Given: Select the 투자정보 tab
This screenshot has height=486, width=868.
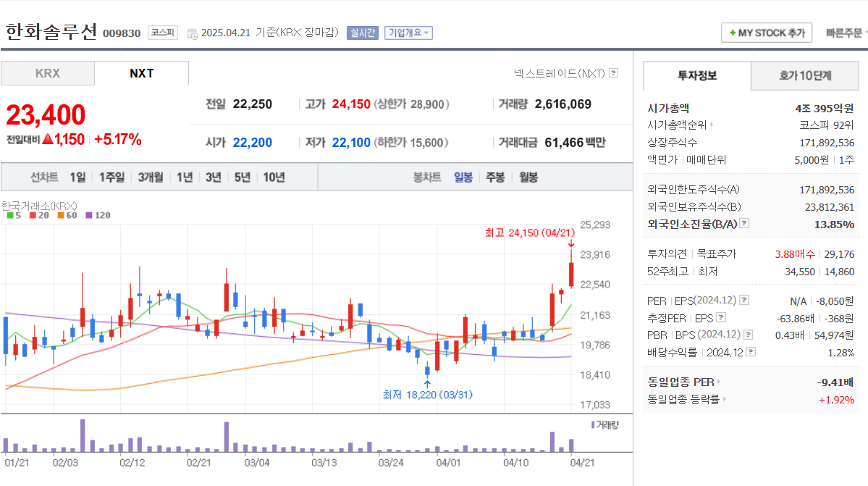Looking at the screenshot, I should click(x=697, y=76).
